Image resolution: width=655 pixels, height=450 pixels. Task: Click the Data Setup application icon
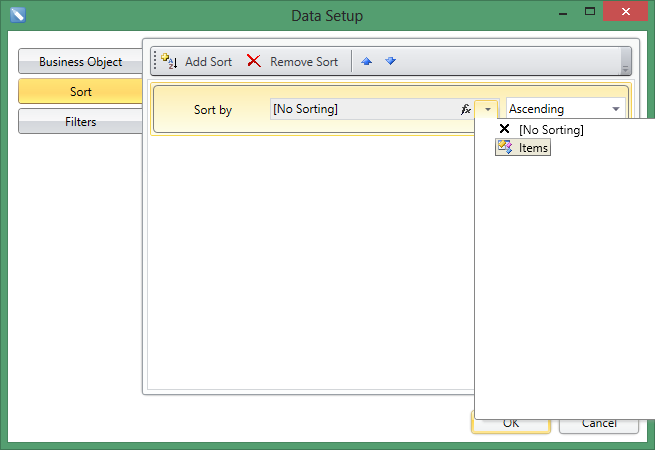point(18,15)
